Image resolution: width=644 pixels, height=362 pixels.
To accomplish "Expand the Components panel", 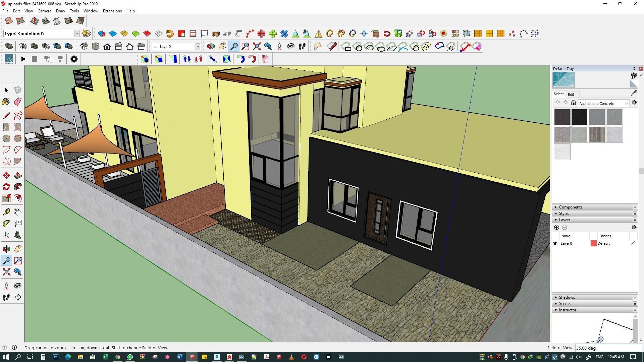I will (570, 207).
